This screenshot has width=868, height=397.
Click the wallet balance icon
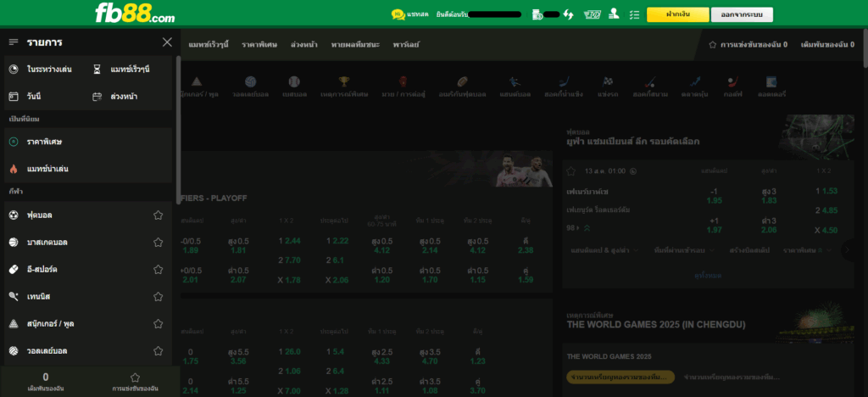537,14
